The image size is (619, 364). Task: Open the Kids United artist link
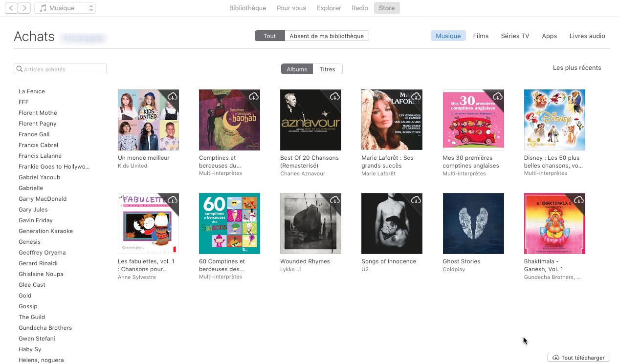tap(133, 166)
